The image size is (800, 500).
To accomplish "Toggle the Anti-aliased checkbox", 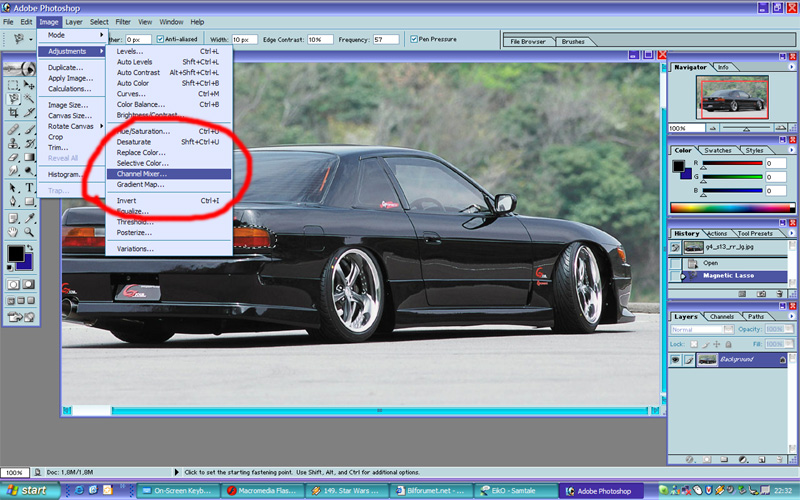I will 160,39.
